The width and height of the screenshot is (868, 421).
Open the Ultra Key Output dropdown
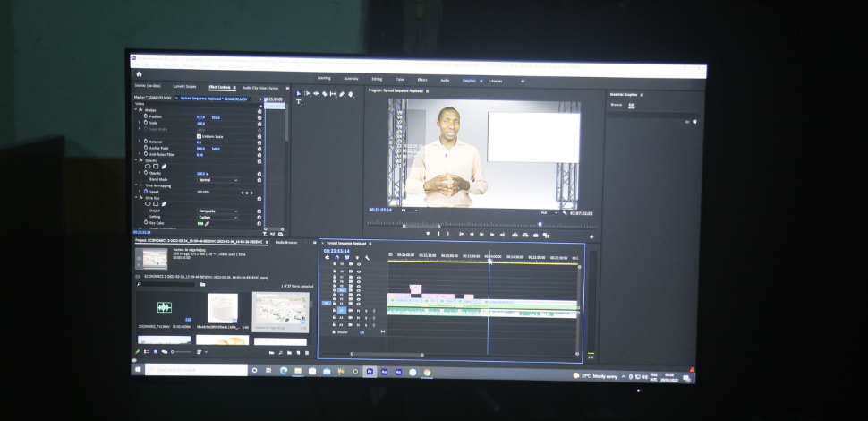(217, 210)
